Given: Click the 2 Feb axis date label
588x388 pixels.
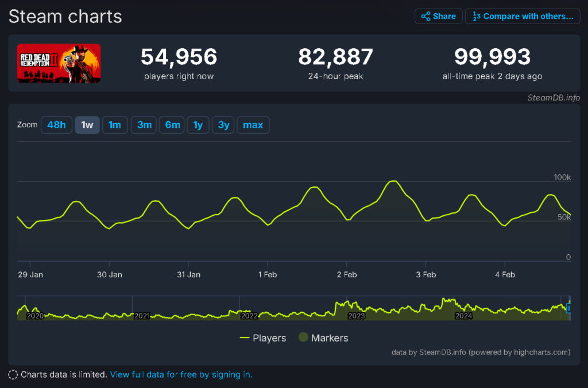Looking at the screenshot, I should coord(347,275).
